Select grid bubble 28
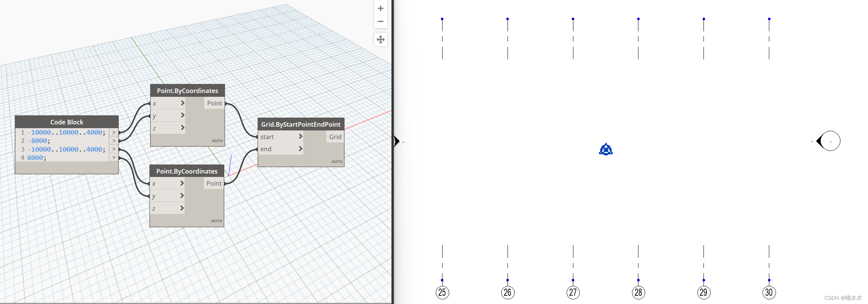The height and width of the screenshot is (304, 868). pos(638,292)
